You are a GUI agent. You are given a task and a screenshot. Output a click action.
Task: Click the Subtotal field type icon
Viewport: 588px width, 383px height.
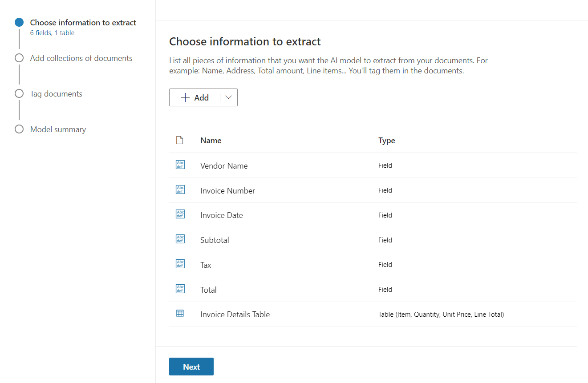click(x=180, y=239)
